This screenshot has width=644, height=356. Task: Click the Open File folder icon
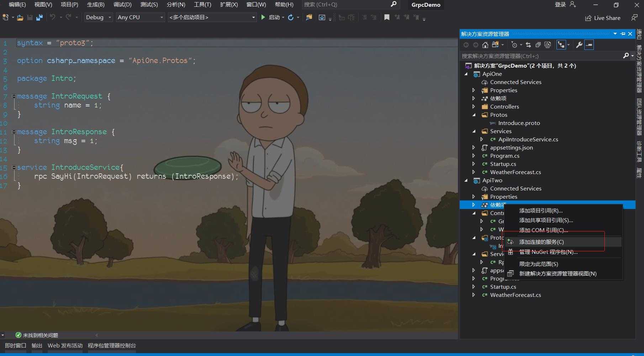pyautogui.click(x=20, y=17)
